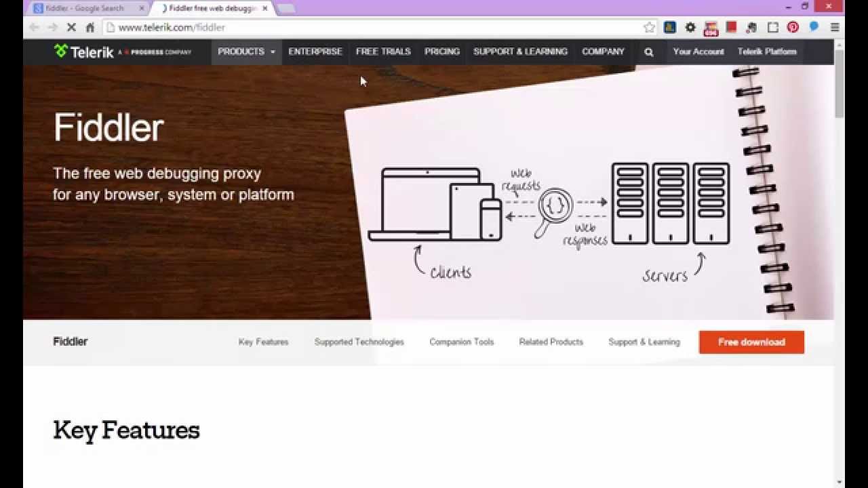The image size is (868, 488).
Task: Click the dark grey extension icon left of the white square
Action: point(751,28)
